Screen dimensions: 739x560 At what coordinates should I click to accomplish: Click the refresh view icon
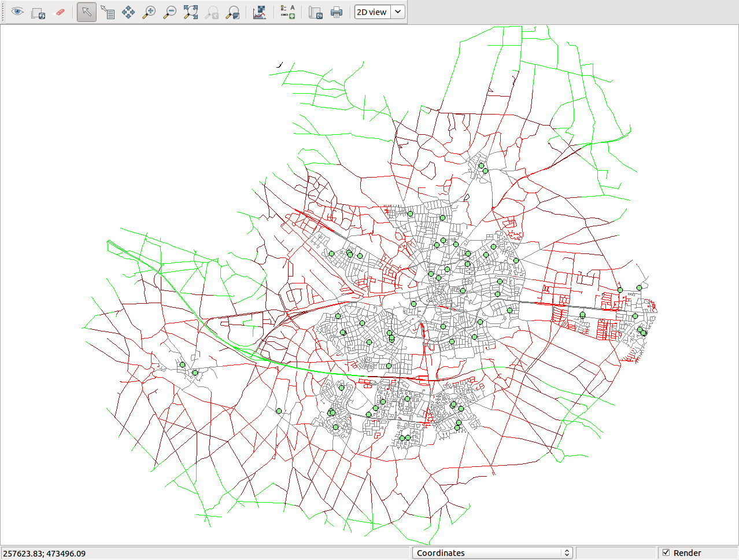(38, 12)
